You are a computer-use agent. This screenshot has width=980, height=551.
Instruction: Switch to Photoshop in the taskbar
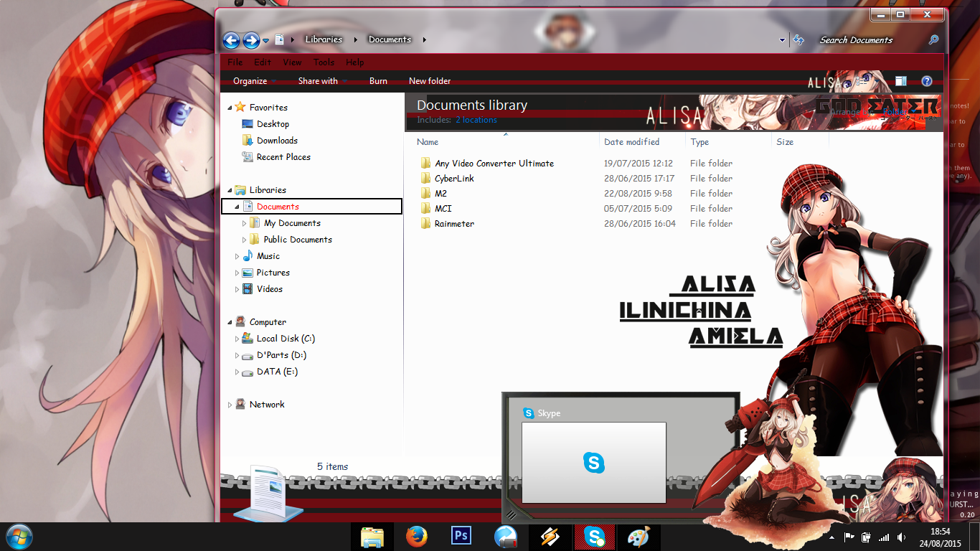point(461,537)
